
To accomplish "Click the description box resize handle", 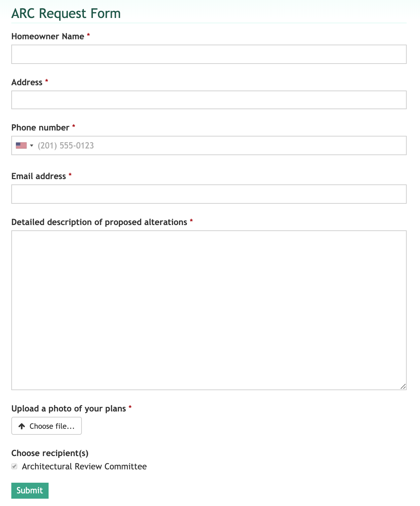I will [x=403, y=386].
